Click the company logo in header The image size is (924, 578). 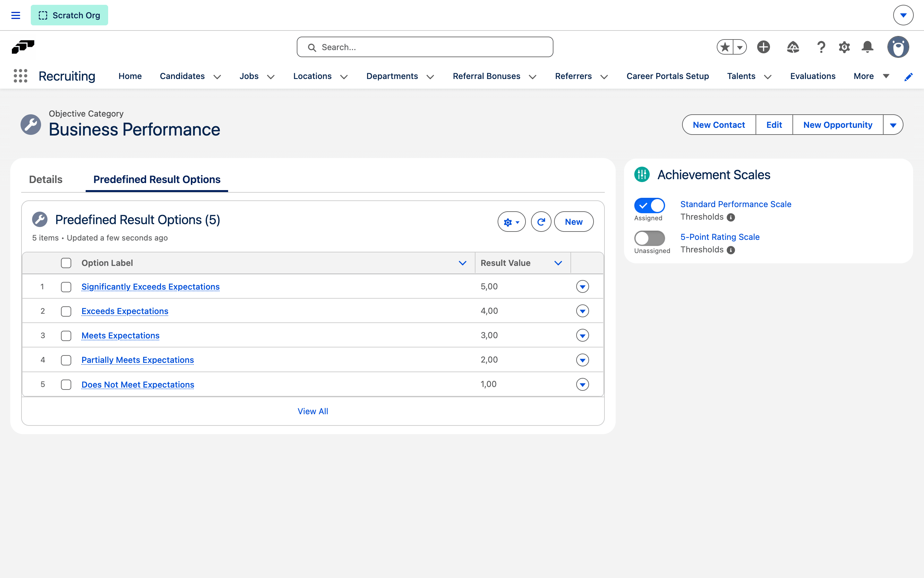(23, 47)
